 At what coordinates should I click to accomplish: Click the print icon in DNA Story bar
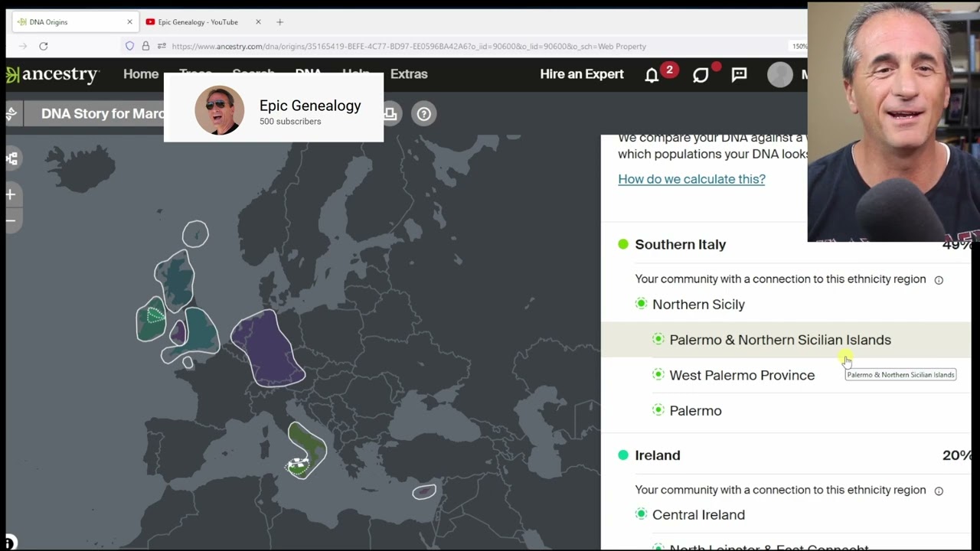[x=390, y=114]
